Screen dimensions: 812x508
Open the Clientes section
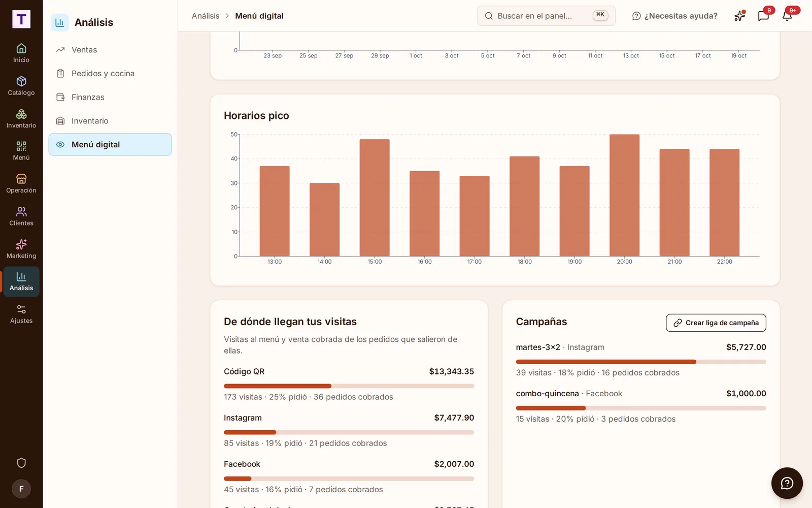point(21,217)
